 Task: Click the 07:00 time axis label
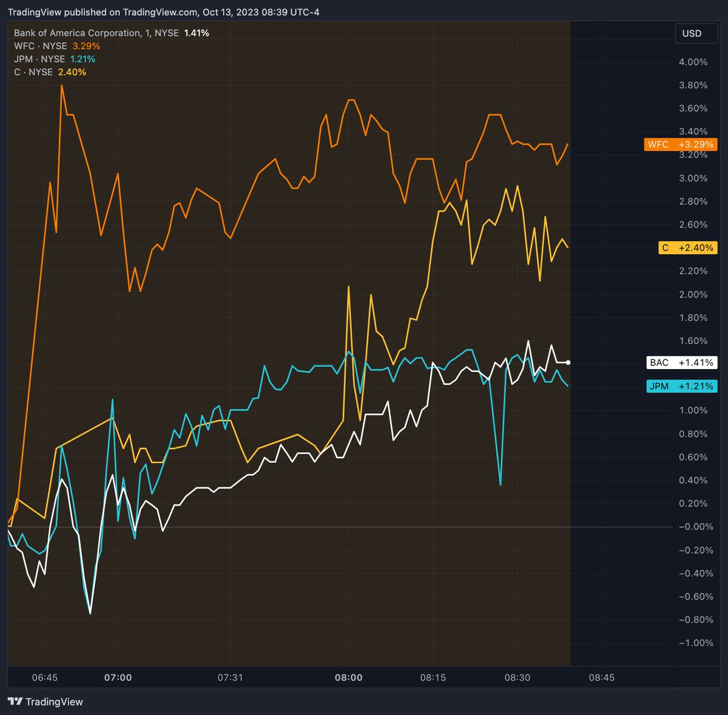[118, 677]
